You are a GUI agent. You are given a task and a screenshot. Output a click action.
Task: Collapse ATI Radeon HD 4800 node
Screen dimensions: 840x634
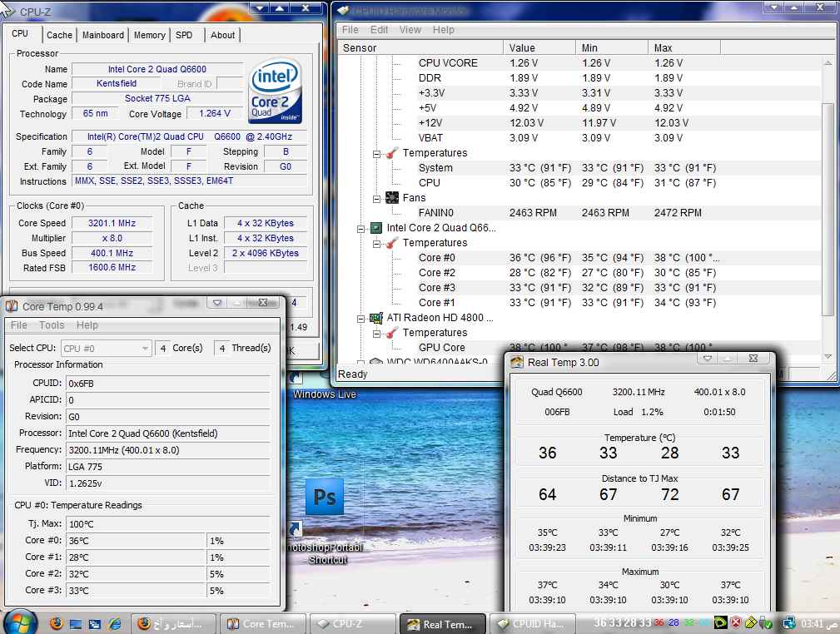coord(360,319)
